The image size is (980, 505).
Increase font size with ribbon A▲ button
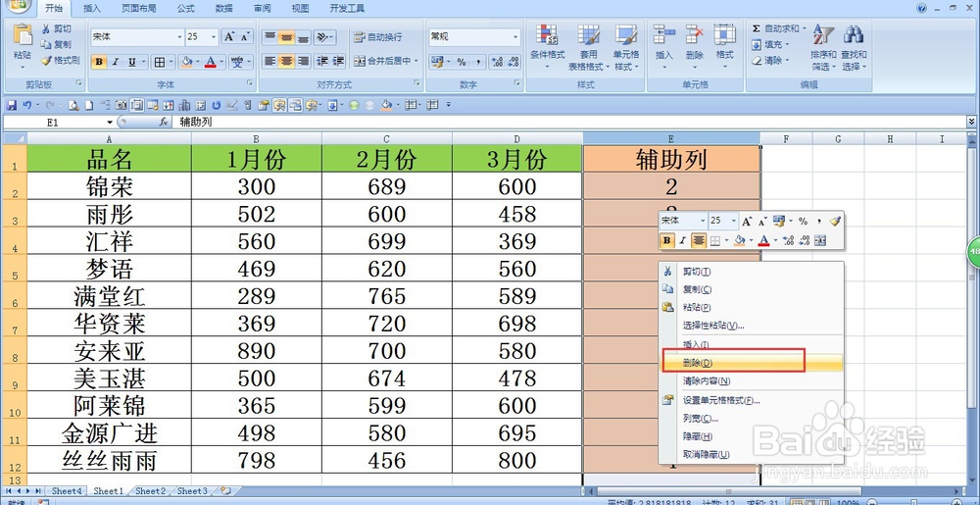(x=230, y=37)
